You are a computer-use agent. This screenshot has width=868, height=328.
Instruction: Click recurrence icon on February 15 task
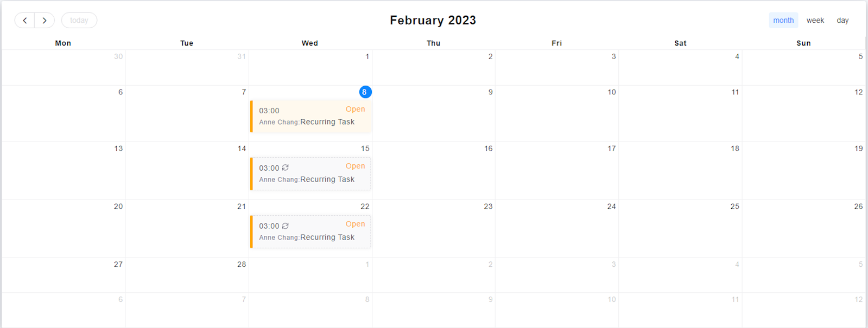[285, 168]
